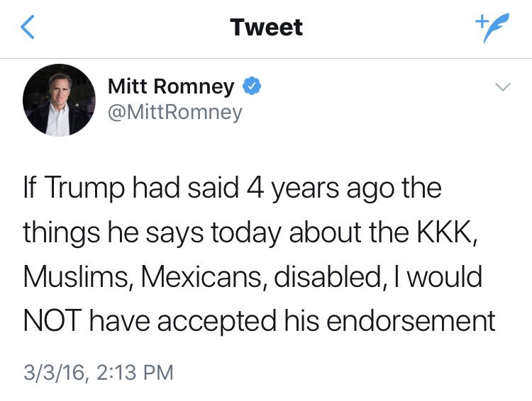
Task: Open the Mitt Romney display name
Action: pos(171,87)
